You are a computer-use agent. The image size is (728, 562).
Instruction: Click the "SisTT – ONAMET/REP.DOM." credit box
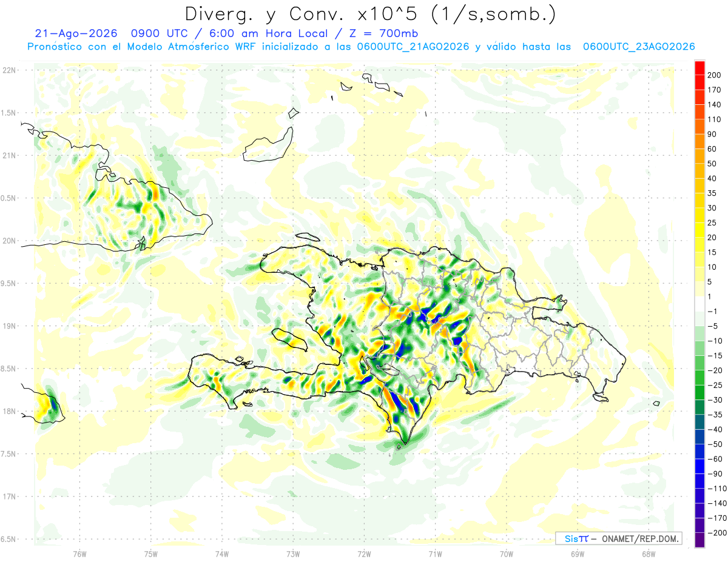point(618,538)
